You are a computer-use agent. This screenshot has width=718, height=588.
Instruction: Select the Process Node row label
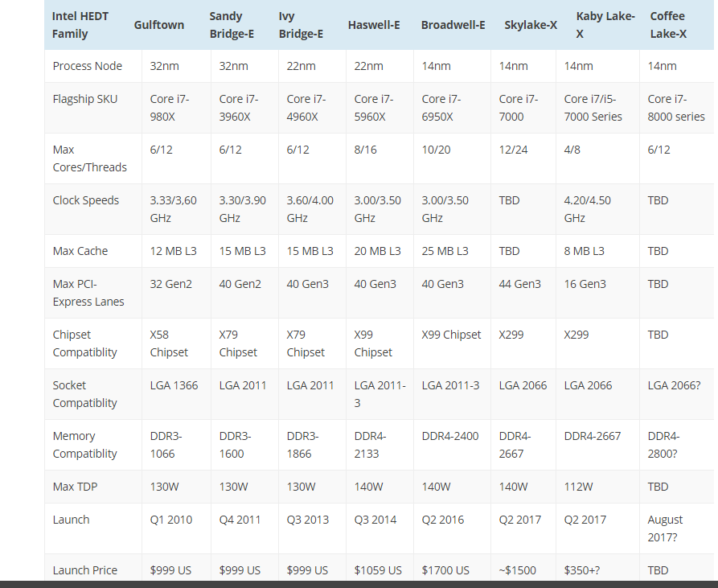88,66
